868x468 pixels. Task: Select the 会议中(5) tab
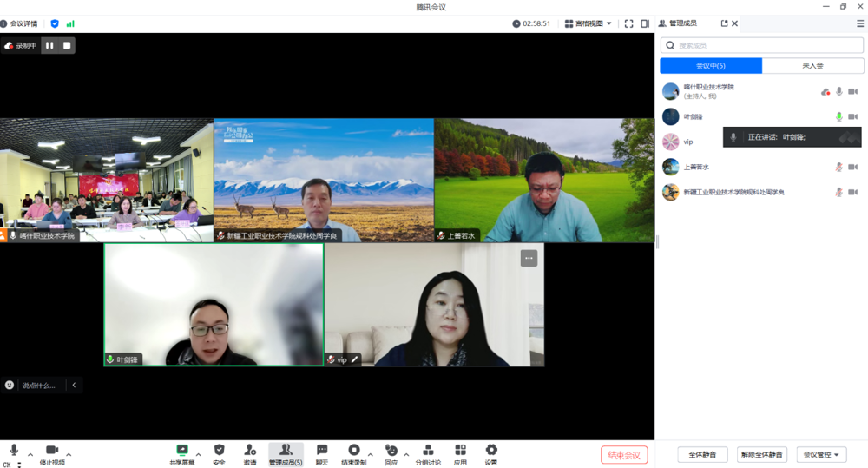[711, 66]
